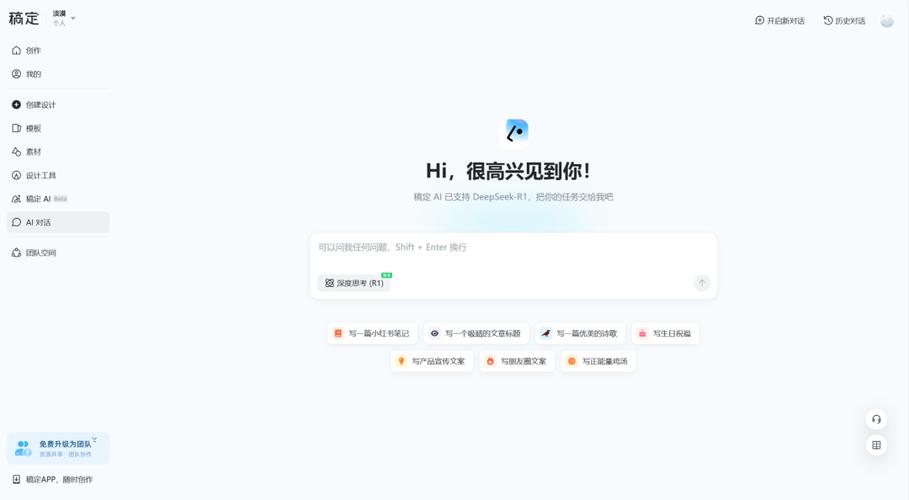This screenshot has width=909, height=500.
Task: Select the 写生日祝福 suggestion chip
Action: [665, 334]
